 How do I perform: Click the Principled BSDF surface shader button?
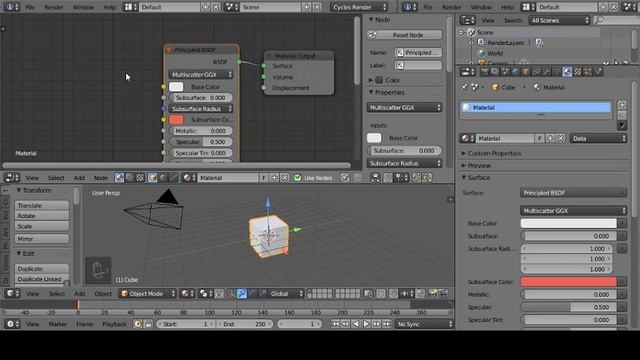tap(573, 193)
